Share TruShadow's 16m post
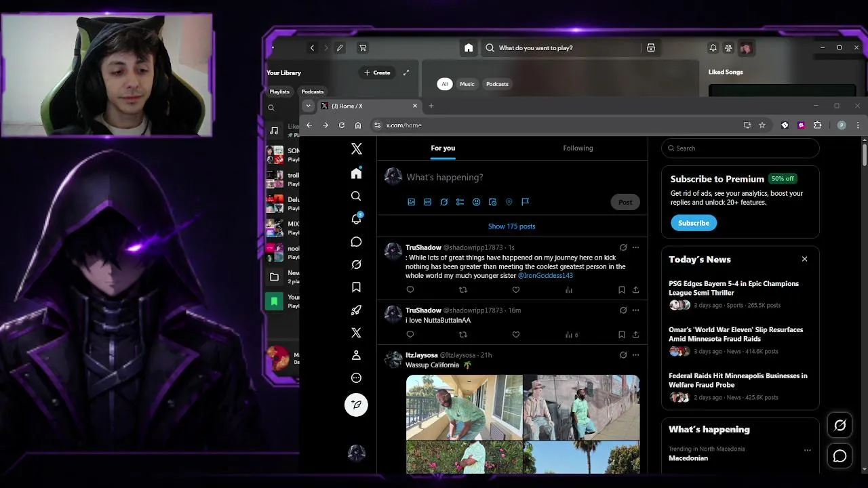Image resolution: width=868 pixels, height=488 pixels. click(x=635, y=334)
